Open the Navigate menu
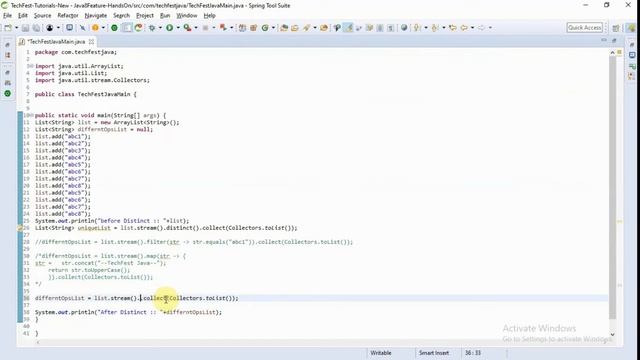 click(x=96, y=16)
